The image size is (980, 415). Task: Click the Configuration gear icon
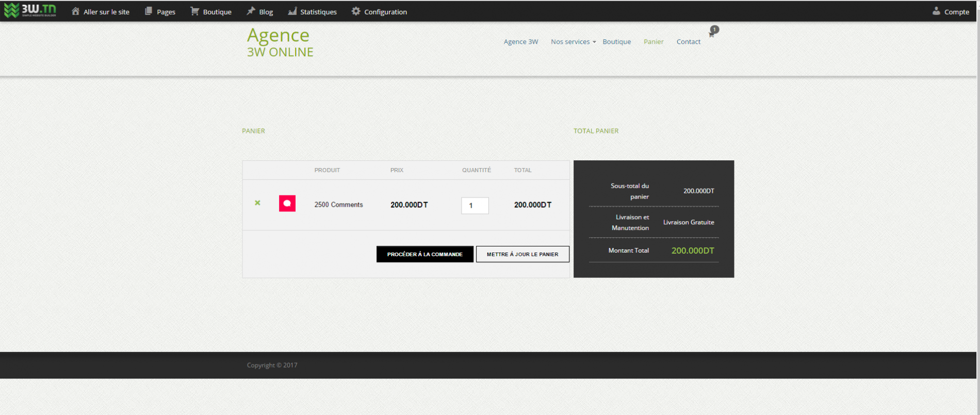click(356, 11)
